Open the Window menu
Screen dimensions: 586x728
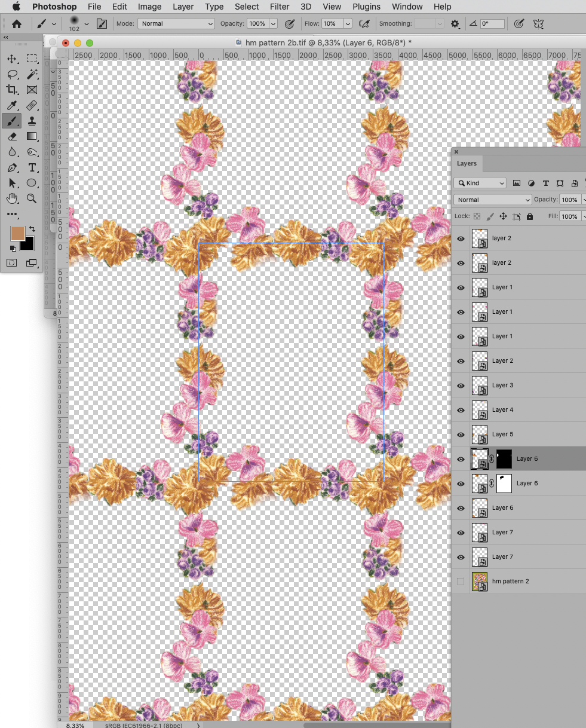click(407, 7)
